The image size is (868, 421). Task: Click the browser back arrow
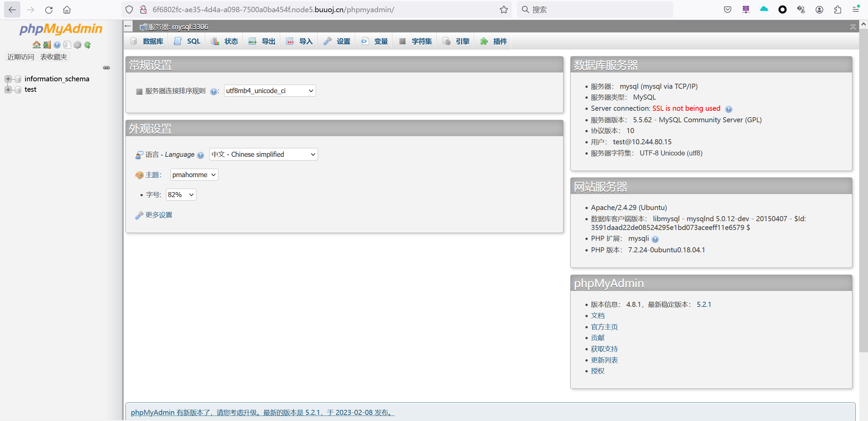tap(12, 10)
